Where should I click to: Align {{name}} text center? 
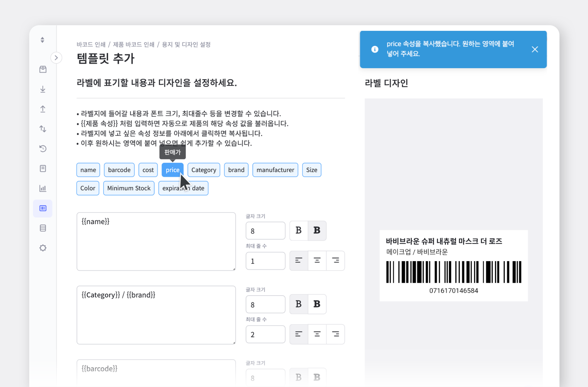point(317,260)
